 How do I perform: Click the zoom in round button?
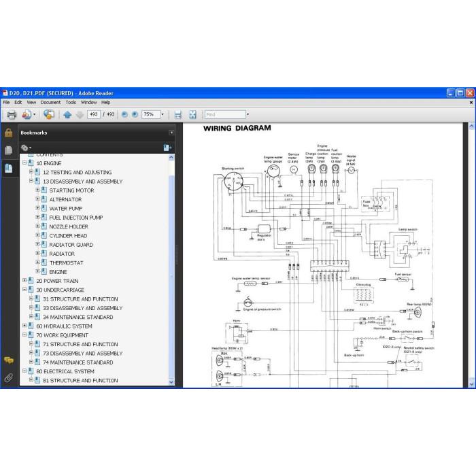pyautogui.click(x=135, y=114)
